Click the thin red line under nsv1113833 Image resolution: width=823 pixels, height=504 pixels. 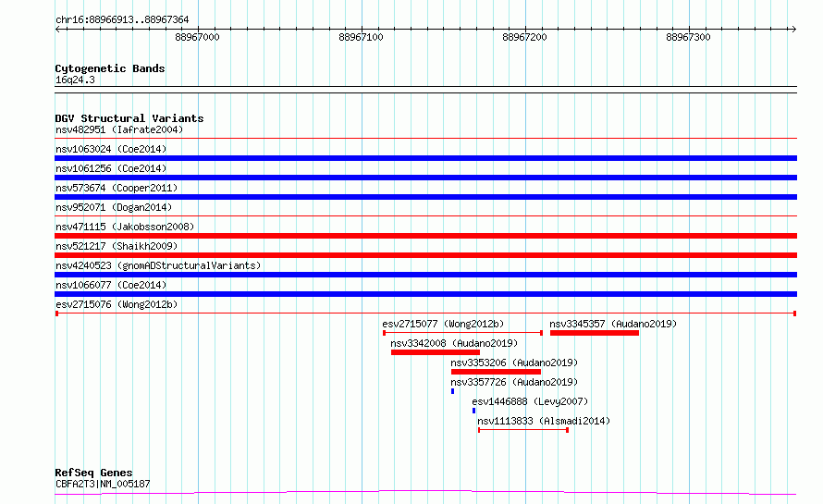(523, 430)
